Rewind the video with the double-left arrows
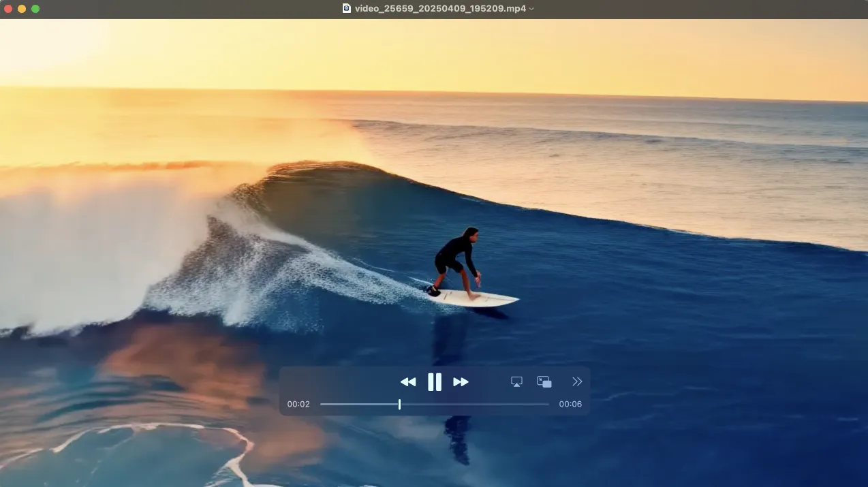The width and height of the screenshot is (868, 487). pos(407,382)
